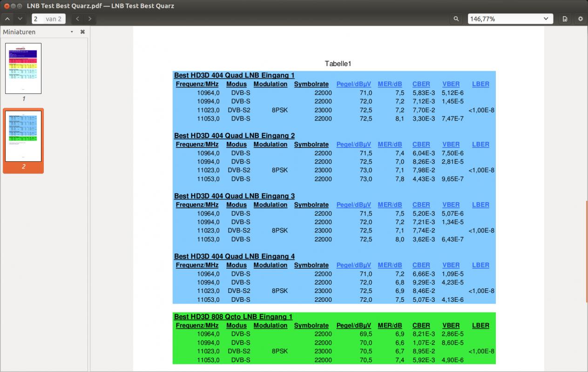Go to previous page with up arrow

7,19
